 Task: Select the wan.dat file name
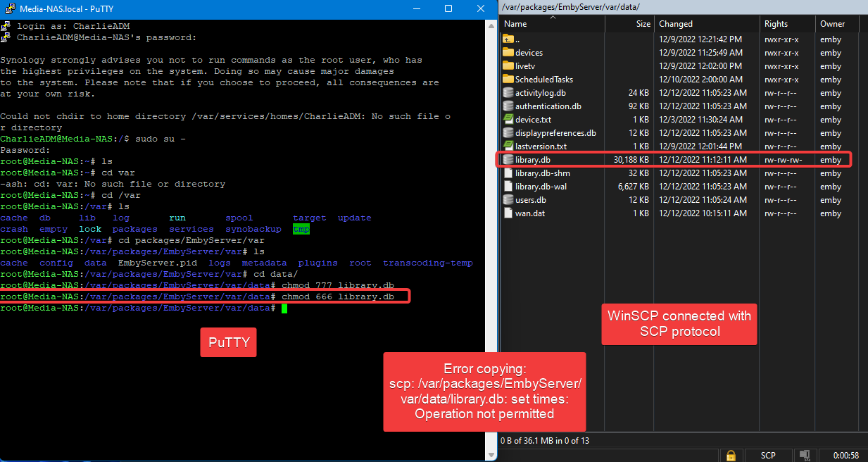point(531,213)
